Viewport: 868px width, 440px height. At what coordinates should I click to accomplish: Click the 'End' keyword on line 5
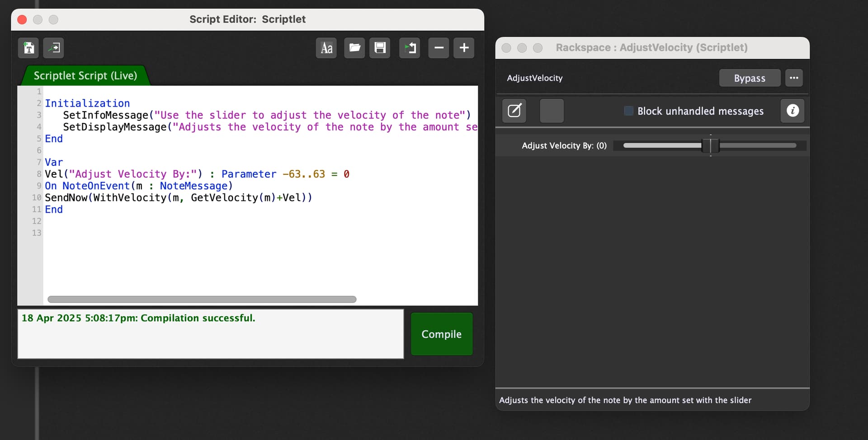54,139
